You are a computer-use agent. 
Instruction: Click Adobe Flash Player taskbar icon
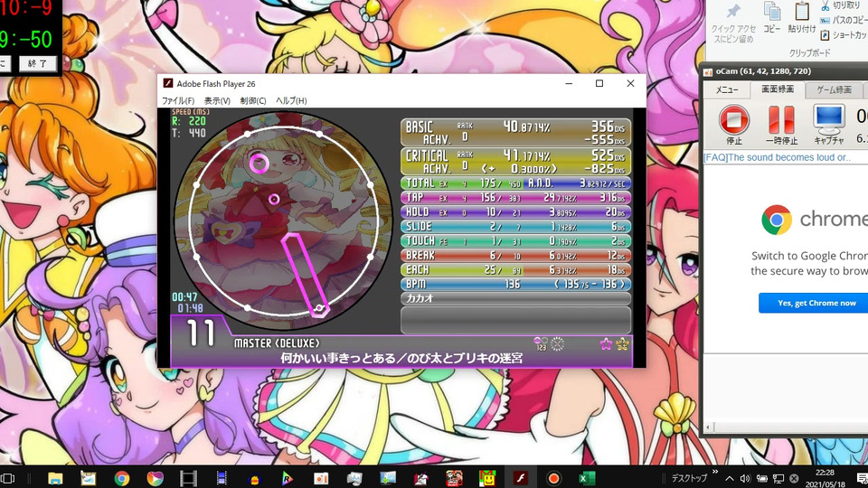coord(521,478)
